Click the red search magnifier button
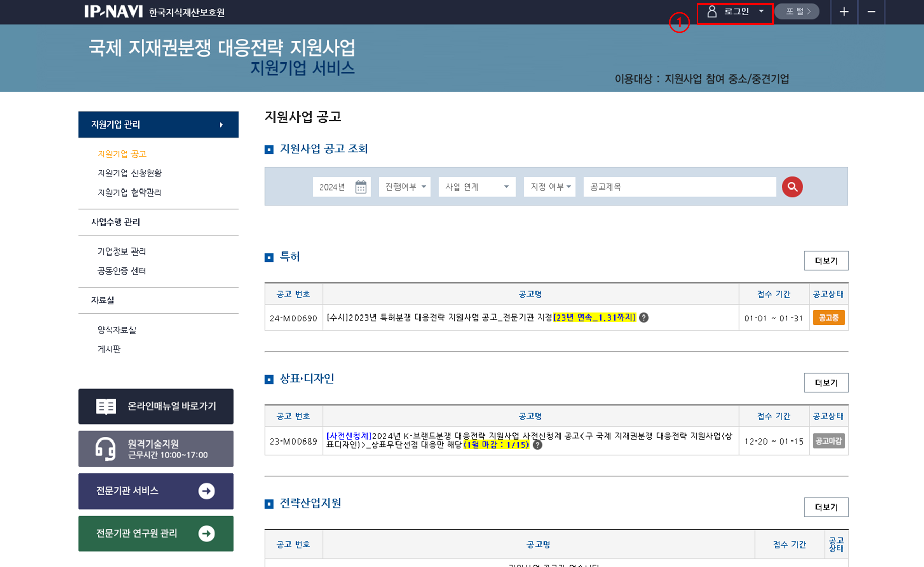This screenshot has height=567, width=924. click(792, 187)
